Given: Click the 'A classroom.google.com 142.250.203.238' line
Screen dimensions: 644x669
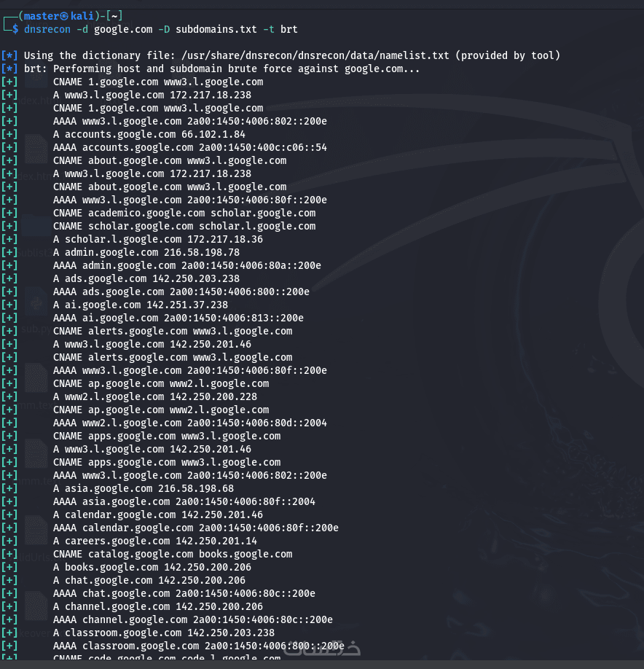Looking at the screenshot, I should coord(164,633).
